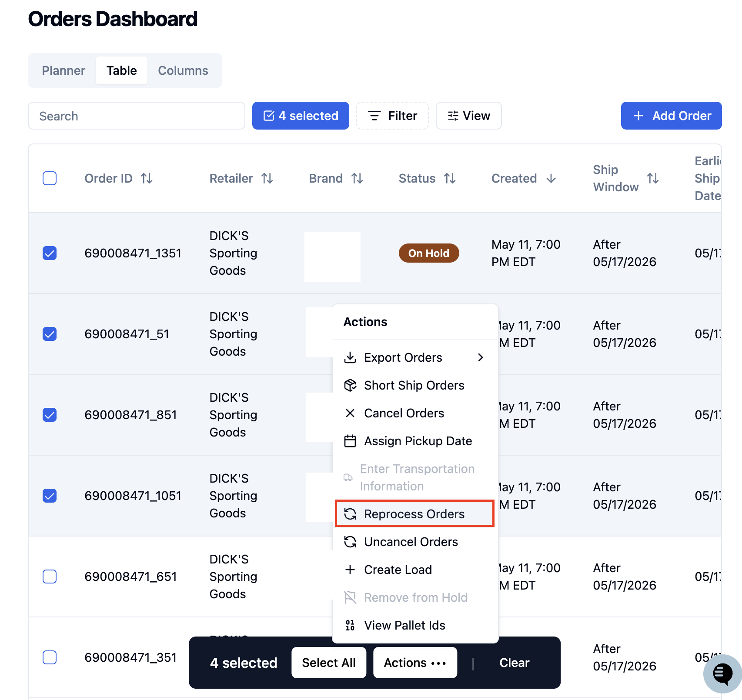Check the box for order 690008471_651

[50, 577]
